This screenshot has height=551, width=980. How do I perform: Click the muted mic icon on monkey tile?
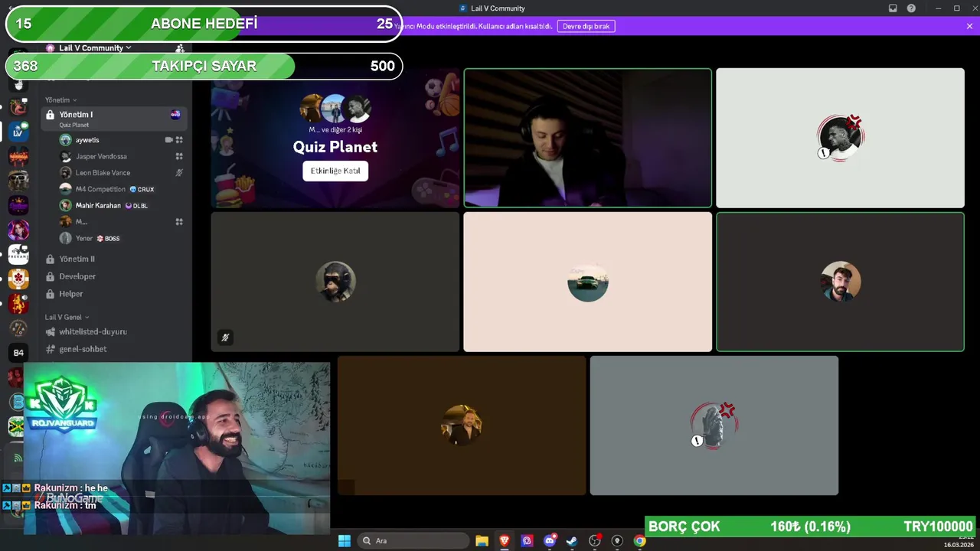(x=225, y=337)
